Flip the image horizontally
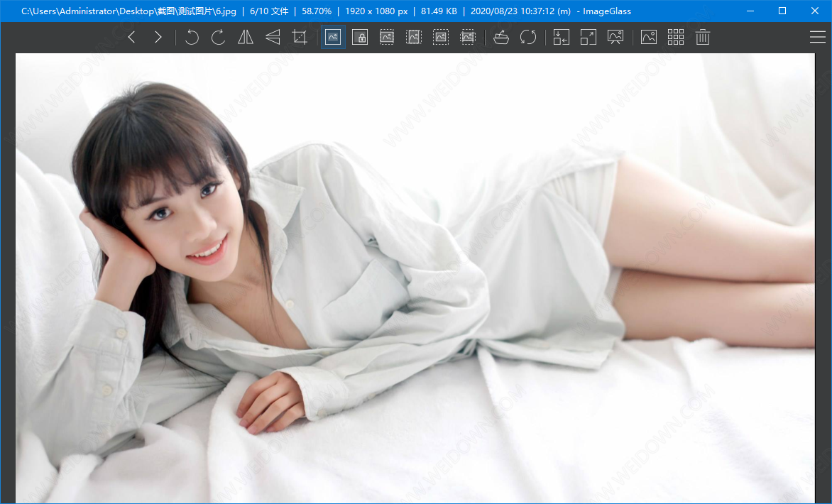The width and height of the screenshot is (832, 504). pyautogui.click(x=246, y=38)
